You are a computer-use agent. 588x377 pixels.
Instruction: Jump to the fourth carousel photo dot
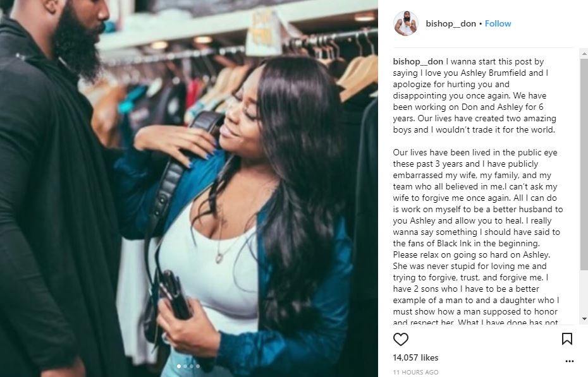198,366
